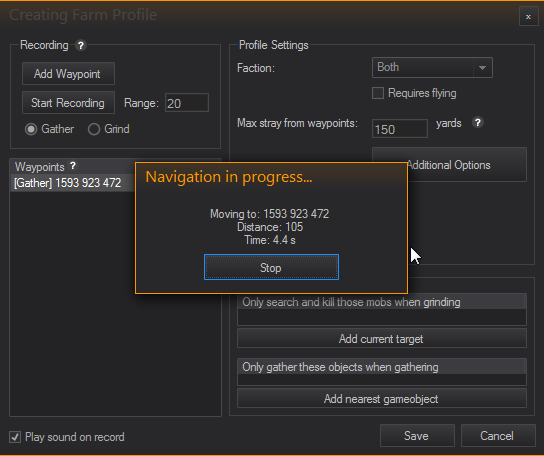This screenshot has height=456, width=544.
Task: Save the farm profile
Action: pyautogui.click(x=417, y=436)
